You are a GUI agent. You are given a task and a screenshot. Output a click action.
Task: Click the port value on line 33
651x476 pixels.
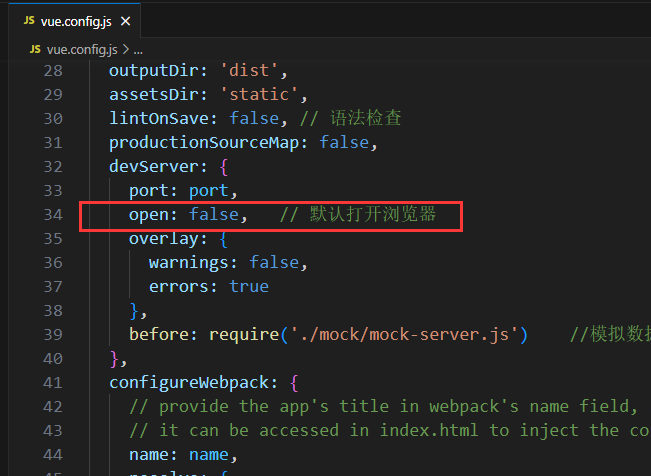[x=209, y=191]
